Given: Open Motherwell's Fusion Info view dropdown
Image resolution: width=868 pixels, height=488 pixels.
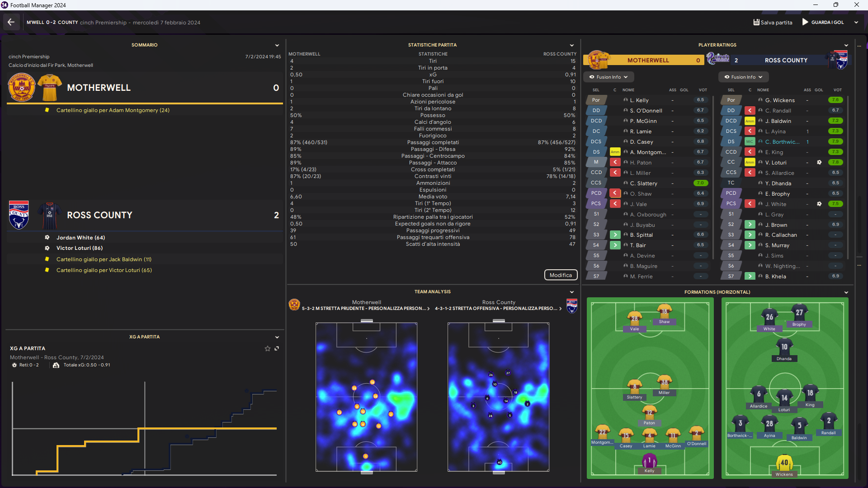Looking at the screenshot, I should point(609,77).
